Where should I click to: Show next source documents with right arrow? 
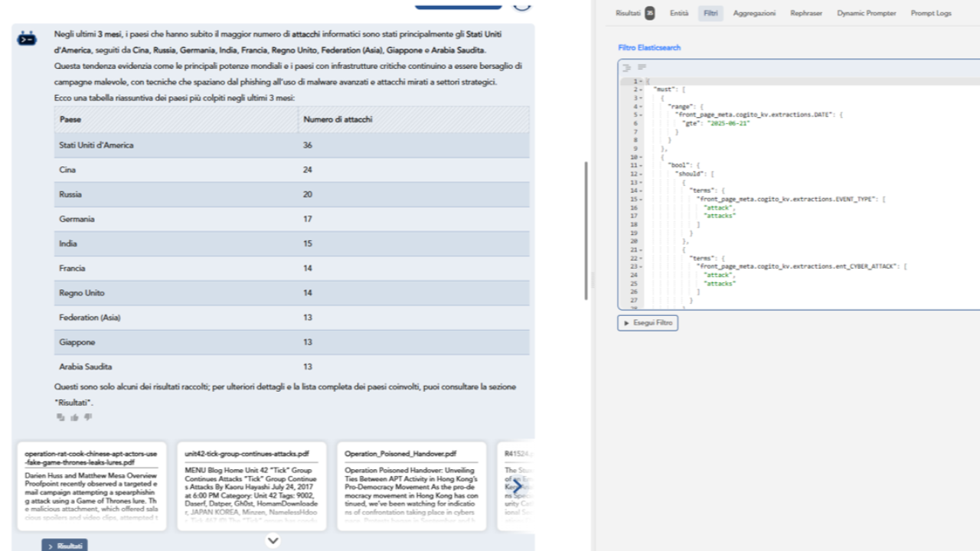(x=517, y=486)
